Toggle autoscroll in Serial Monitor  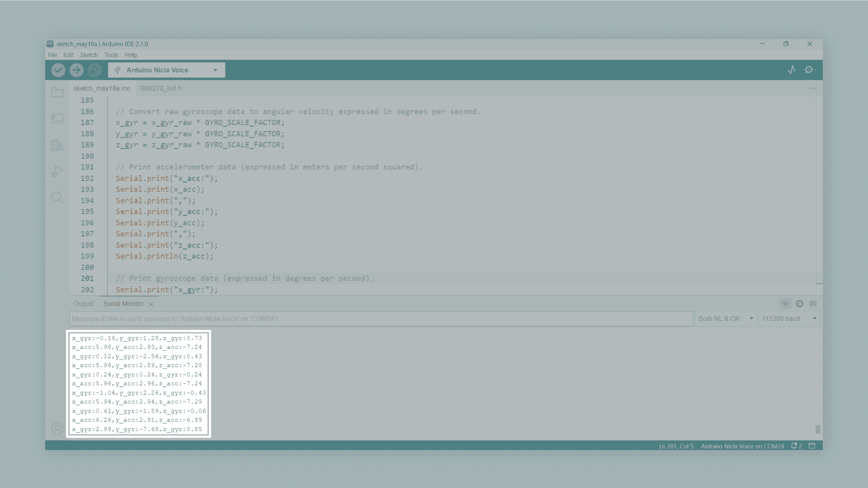[785, 304]
